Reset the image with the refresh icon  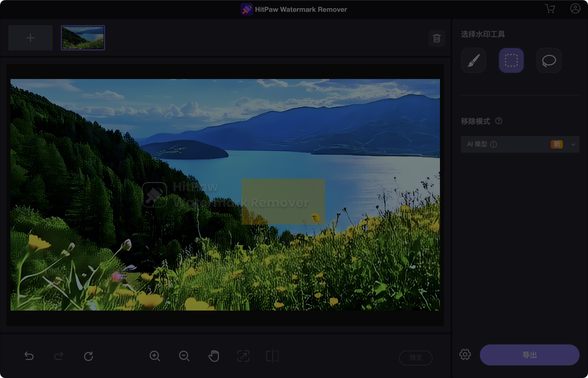tap(89, 356)
